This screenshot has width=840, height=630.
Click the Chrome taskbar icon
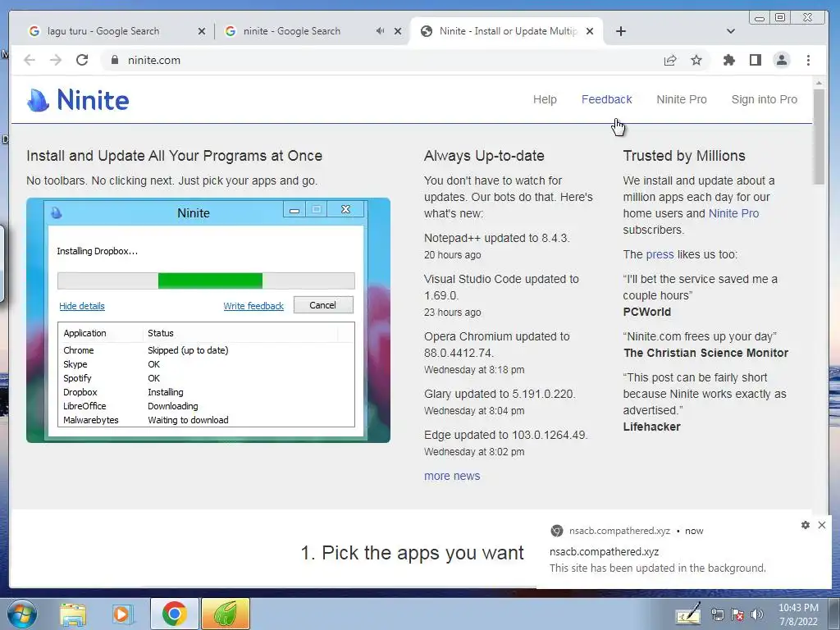175,614
